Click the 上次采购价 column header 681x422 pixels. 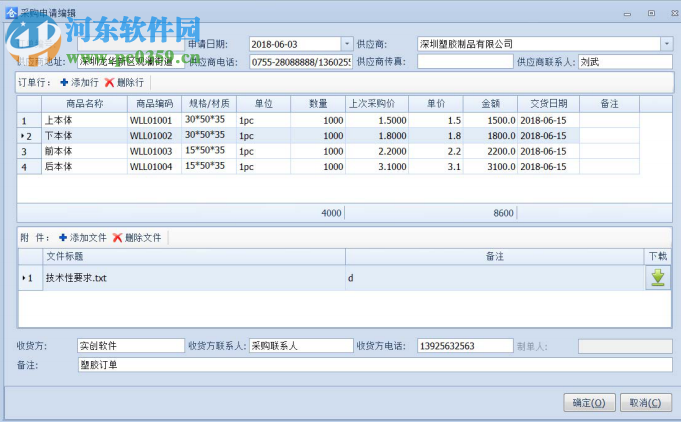377,104
